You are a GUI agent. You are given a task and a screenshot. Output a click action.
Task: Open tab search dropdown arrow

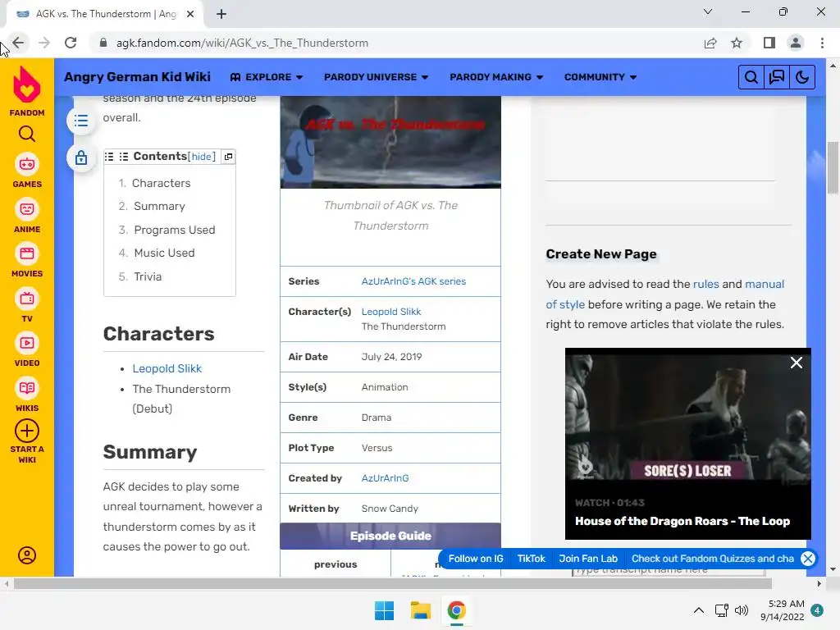[x=708, y=11]
